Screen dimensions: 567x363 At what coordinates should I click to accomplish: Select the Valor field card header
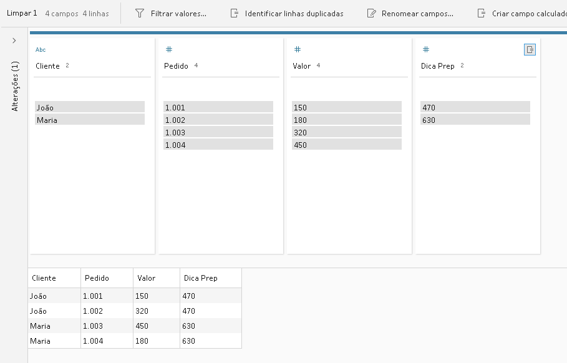click(302, 66)
